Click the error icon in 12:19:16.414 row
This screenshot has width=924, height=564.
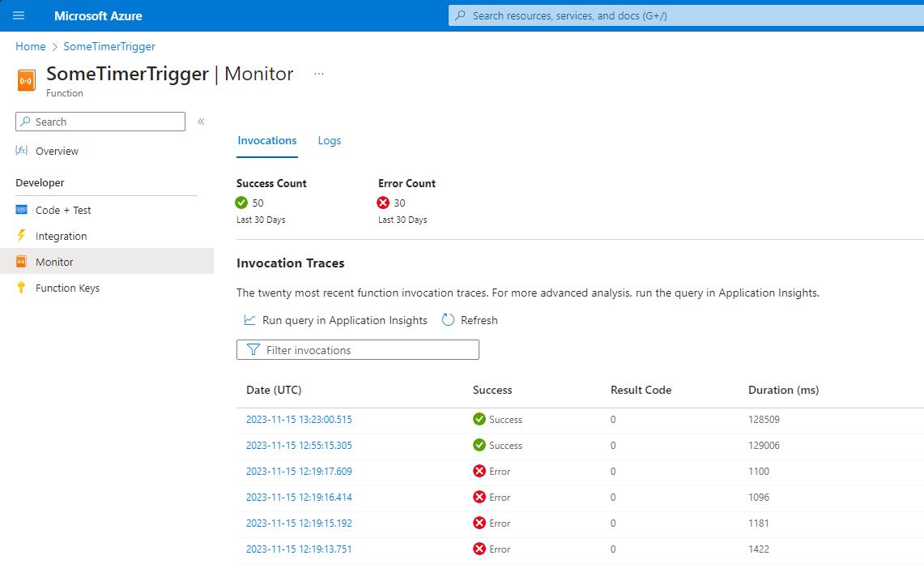479,497
